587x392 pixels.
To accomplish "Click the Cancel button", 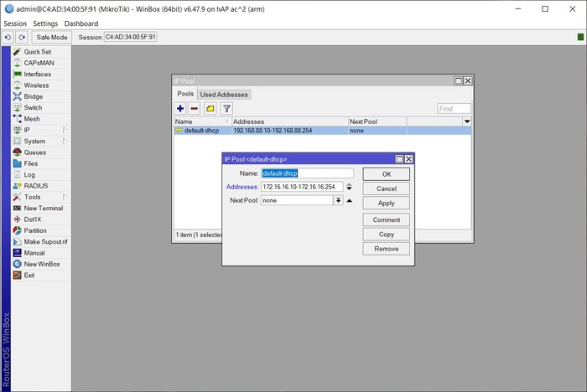I will pyautogui.click(x=387, y=188).
